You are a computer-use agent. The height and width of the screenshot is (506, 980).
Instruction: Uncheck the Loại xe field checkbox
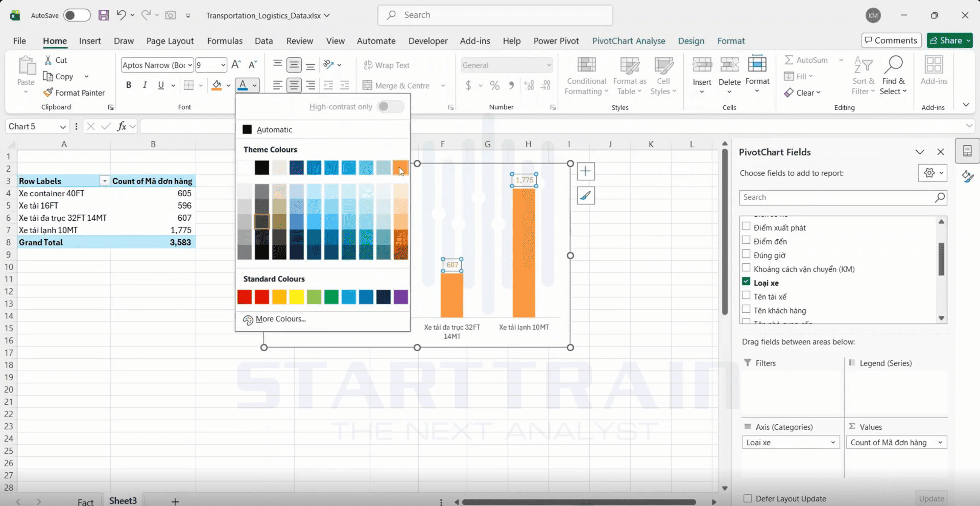pyautogui.click(x=746, y=282)
